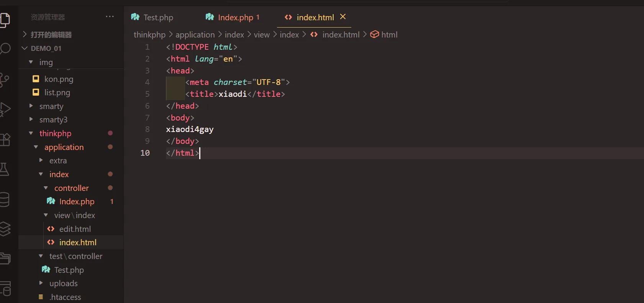Open the Database icon in activity bar
This screenshot has height=303, width=644.
tap(5, 199)
